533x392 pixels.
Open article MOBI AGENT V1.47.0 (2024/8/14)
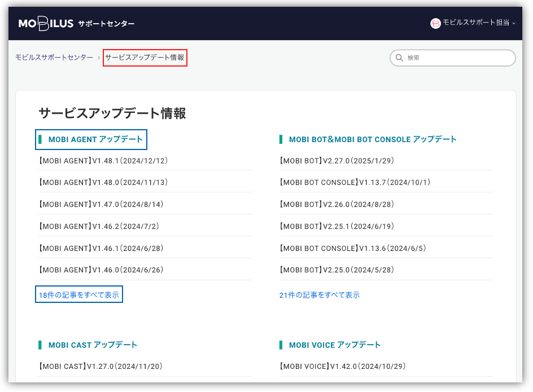click(x=101, y=204)
